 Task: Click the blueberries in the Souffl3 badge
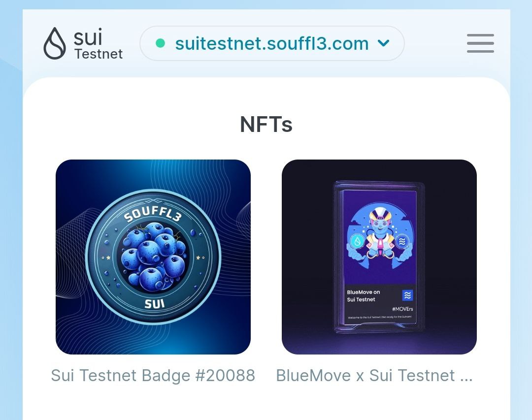pos(153,257)
